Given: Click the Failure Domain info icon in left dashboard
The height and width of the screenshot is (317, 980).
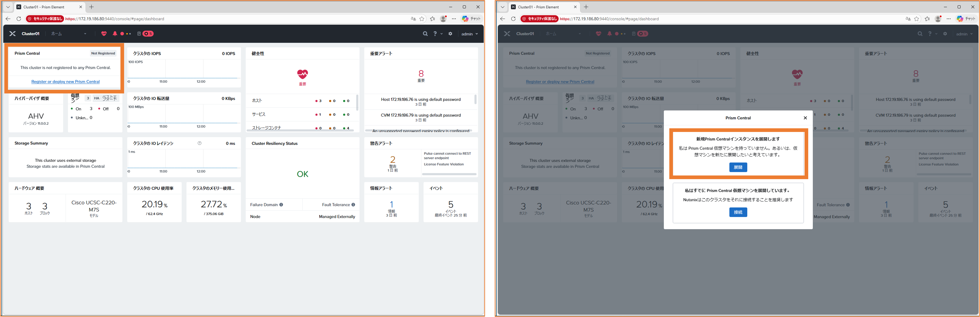Looking at the screenshot, I should pos(281,205).
